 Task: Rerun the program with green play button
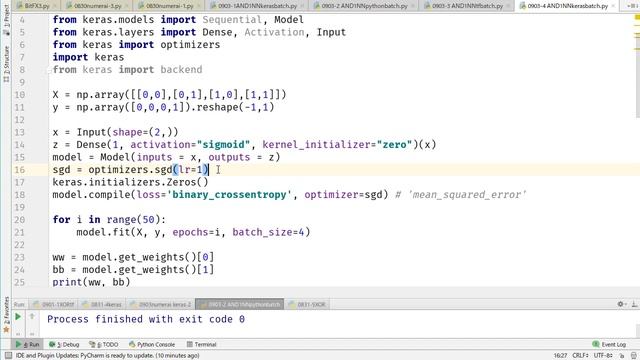point(18,316)
